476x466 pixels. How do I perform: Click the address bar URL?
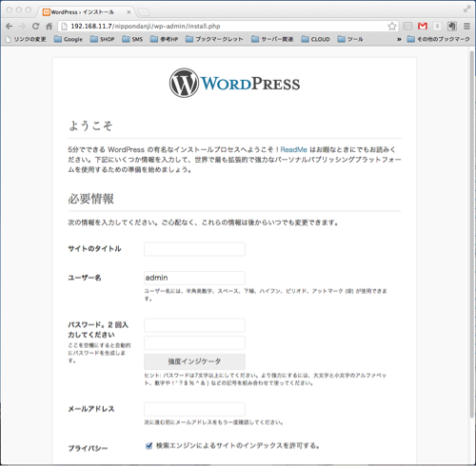coord(146,27)
